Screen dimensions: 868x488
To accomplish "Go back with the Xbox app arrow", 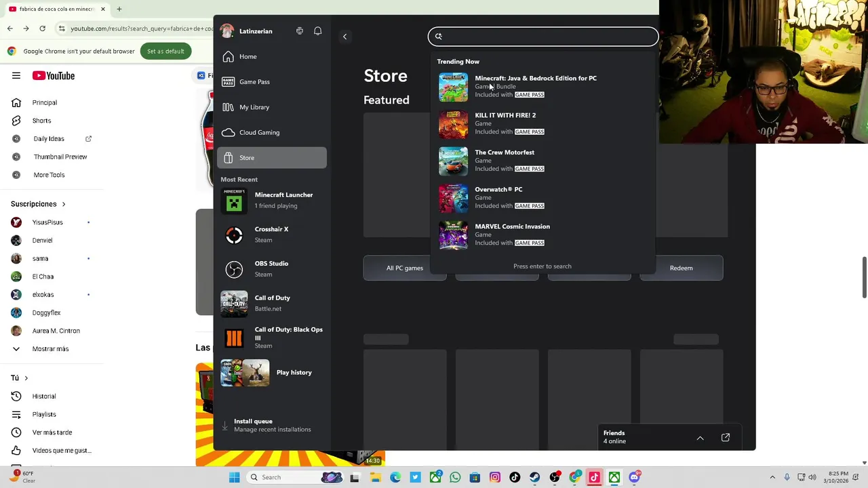I will pyautogui.click(x=344, y=37).
